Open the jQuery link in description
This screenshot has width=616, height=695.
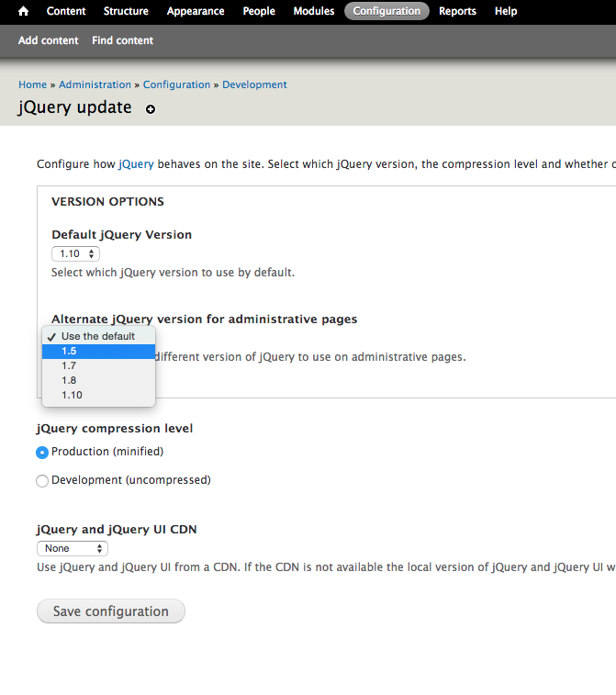pos(136,164)
